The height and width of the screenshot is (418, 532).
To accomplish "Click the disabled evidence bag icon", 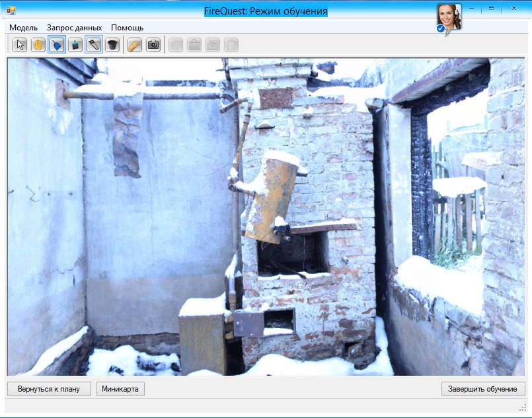I will 194,45.
